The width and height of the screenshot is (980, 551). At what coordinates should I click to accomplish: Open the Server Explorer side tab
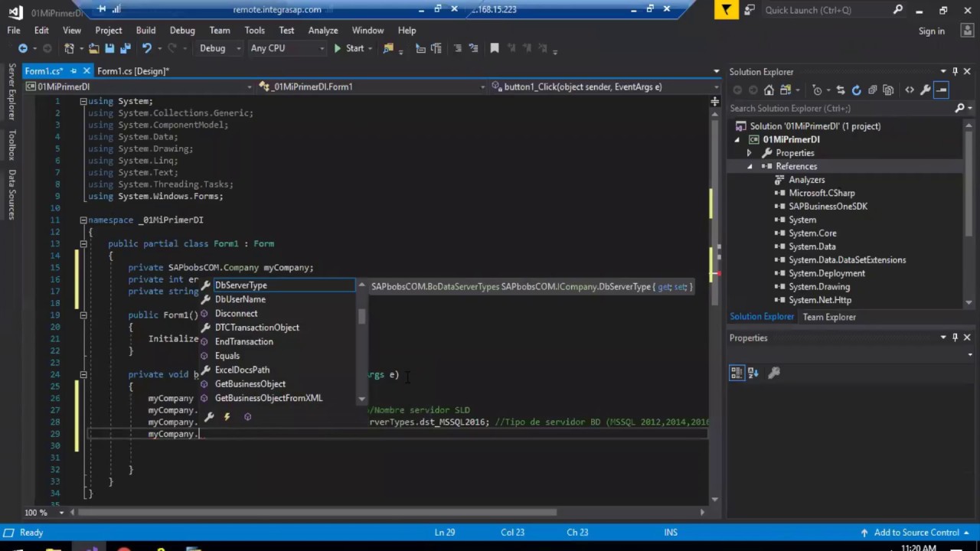(x=11, y=93)
